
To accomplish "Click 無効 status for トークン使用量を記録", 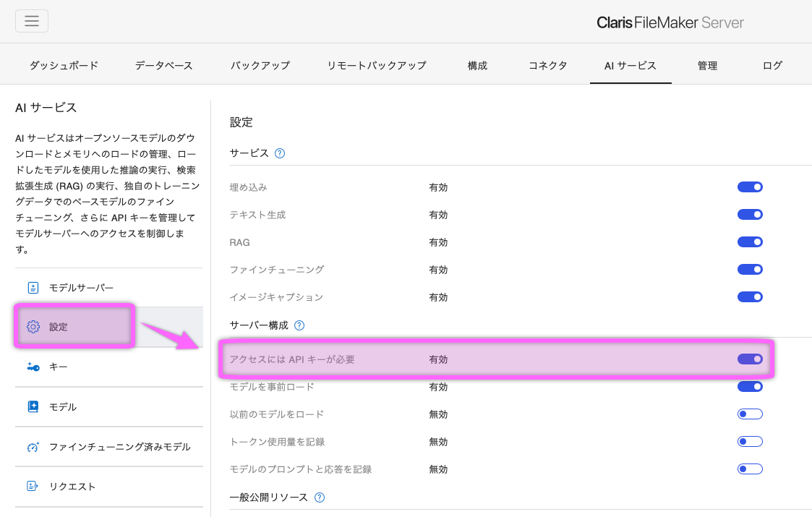I will coord(438,442).
